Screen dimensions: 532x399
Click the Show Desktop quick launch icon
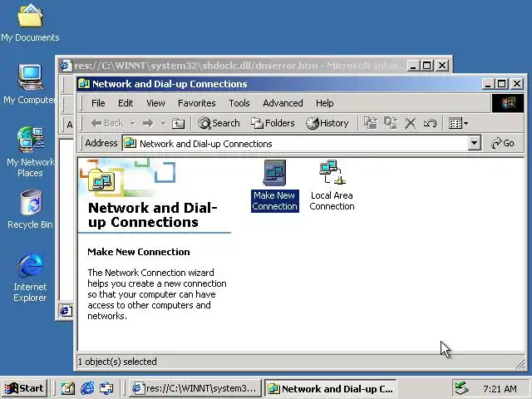[x=67, y=388]
